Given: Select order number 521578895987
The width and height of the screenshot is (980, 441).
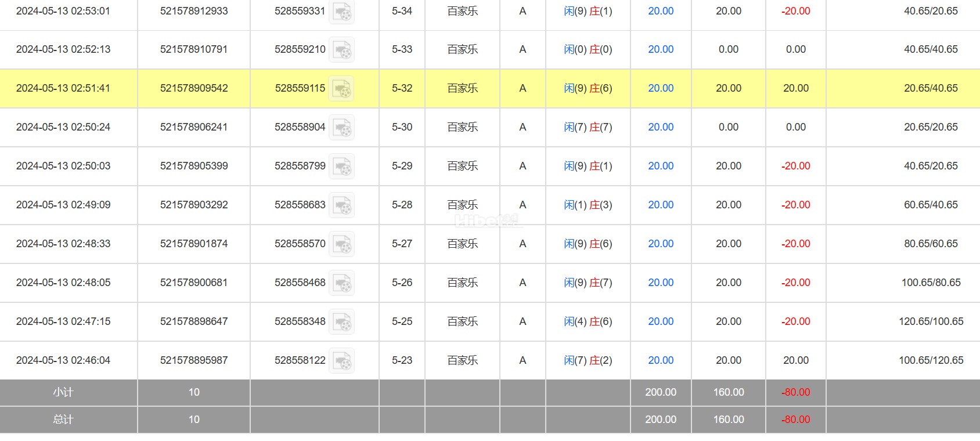Looking at the screenshot, I should 194,360.
